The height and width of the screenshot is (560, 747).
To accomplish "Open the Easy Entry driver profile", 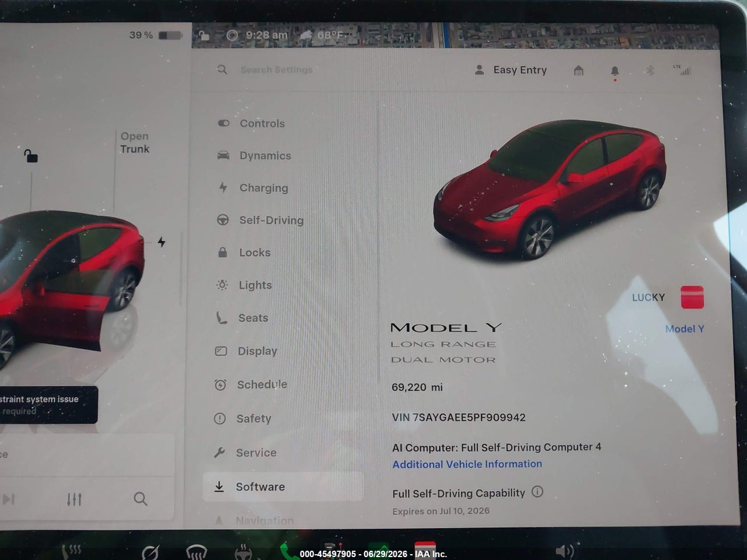I will pos(511,70).
